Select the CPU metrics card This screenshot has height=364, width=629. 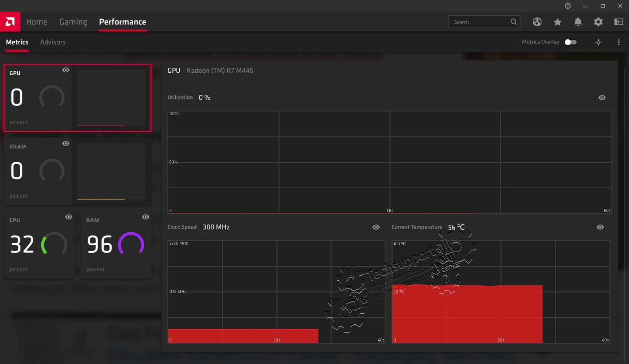point(39,245)
